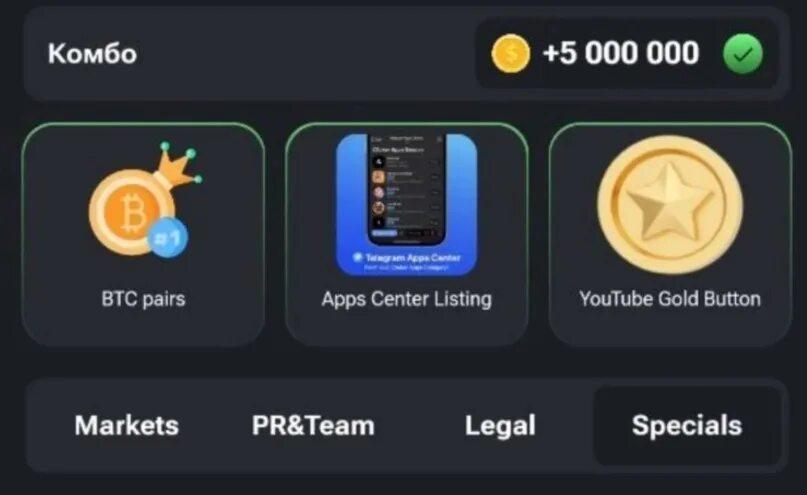Tap the +5 000 000 reward amount
The height and width of the screenshot is (495, 807).
tap(621, 53)
